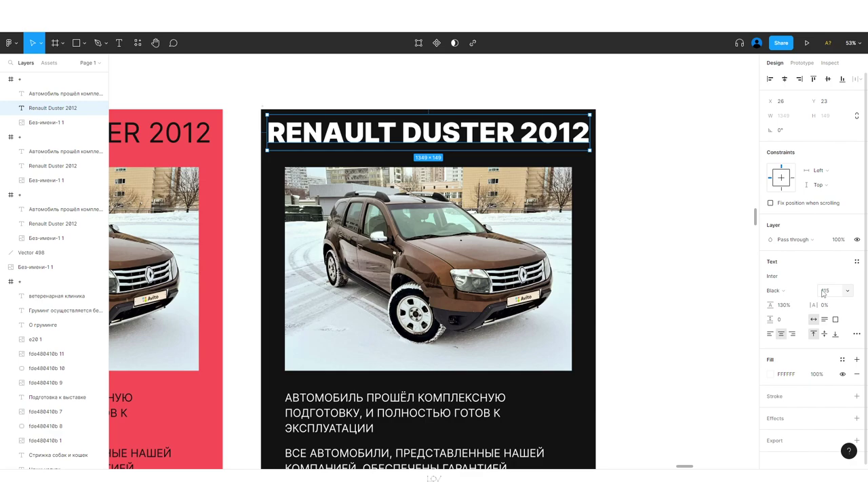Click the Share button
The height and width of the screenshot is (488, 868).
pyautogui.click(x=781, y=43)
